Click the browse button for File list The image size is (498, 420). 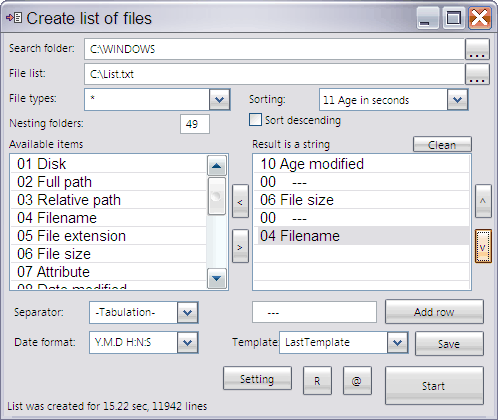[477, 74]
